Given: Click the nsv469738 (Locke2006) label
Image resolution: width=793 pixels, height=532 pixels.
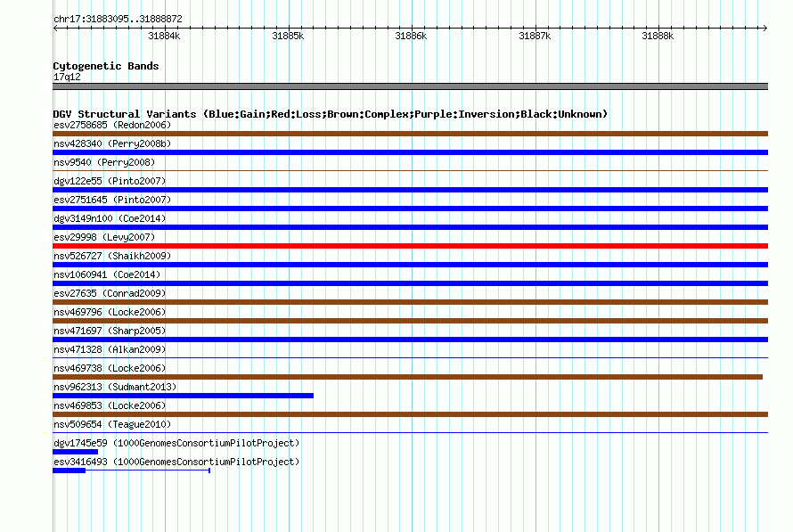Looking at the screenshot, I should click(x=110, y=368).
